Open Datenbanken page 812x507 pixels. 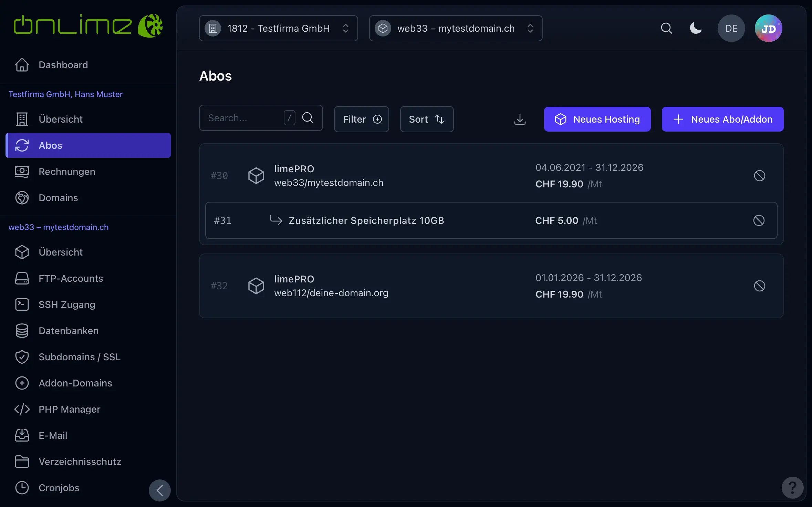coord(88,331)
